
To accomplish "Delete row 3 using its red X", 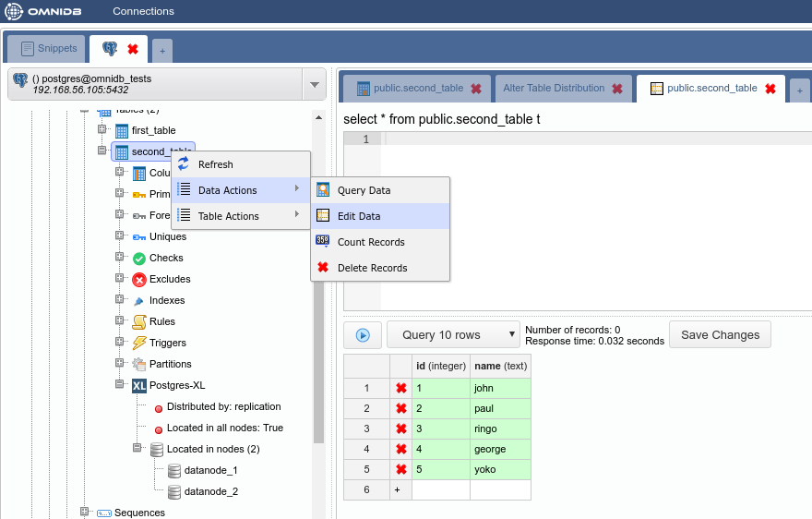I will tap(401, 428).
